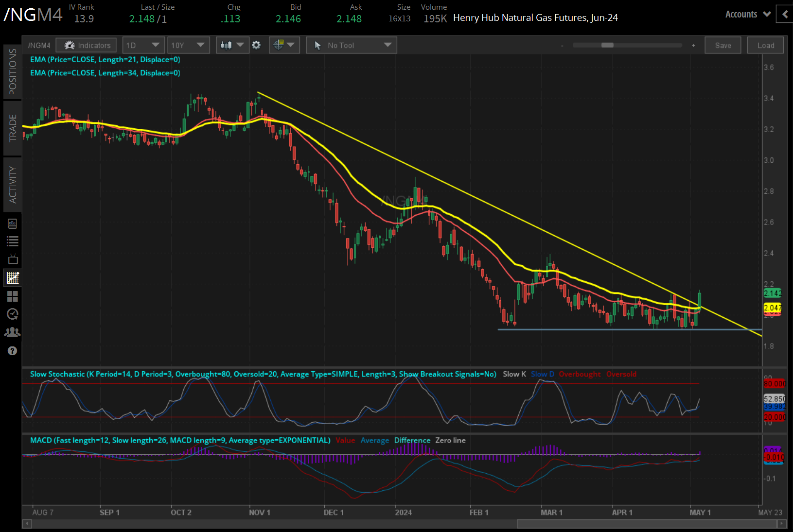Click the clock history icon

point(13,314)
